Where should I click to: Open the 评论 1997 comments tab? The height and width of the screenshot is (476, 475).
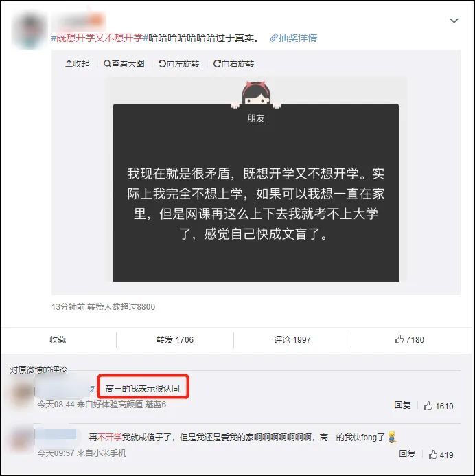click(x=292, y=340)
